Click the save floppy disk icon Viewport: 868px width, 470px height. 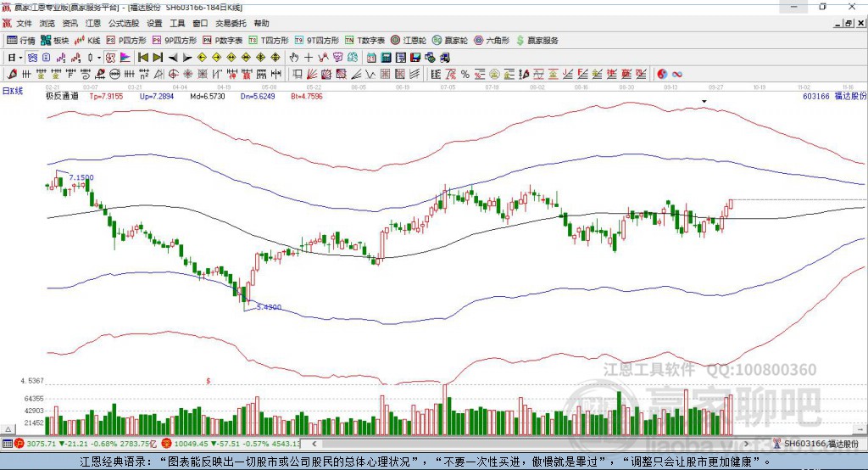coord(415,58)
